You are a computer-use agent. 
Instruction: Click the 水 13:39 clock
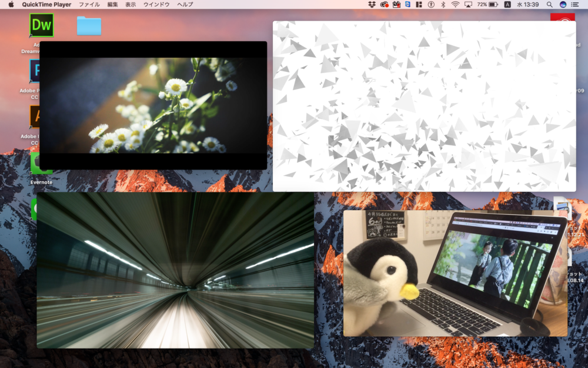point(528,5)
